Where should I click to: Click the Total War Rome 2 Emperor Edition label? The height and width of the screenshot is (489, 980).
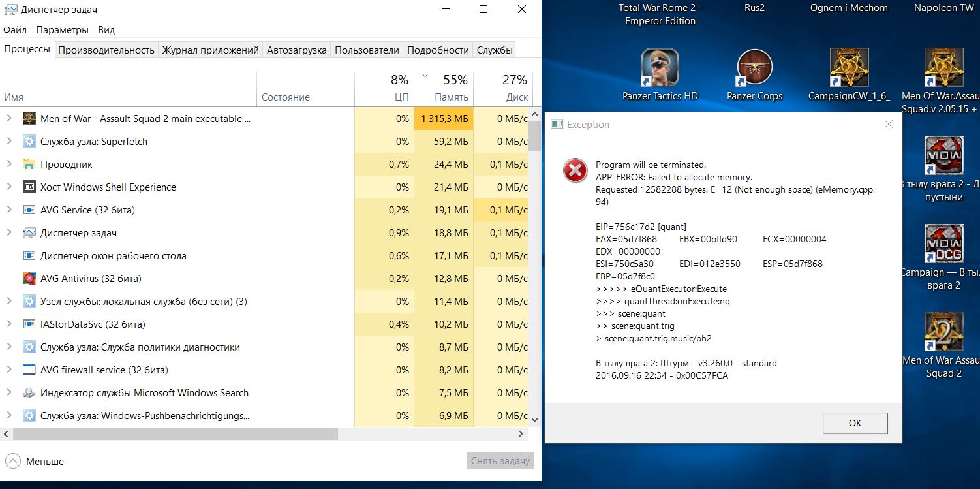pyautogui.click(x=660, y=14)
